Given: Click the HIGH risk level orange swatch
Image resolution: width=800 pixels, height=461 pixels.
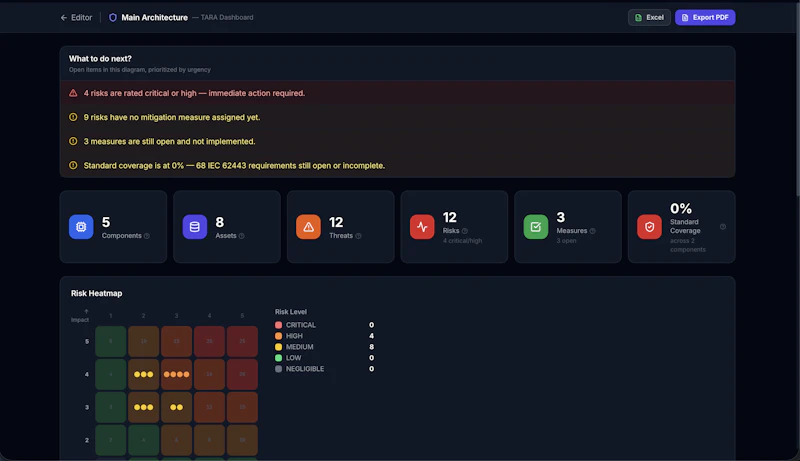Looking at the screenshot, I should pos(279,336).
